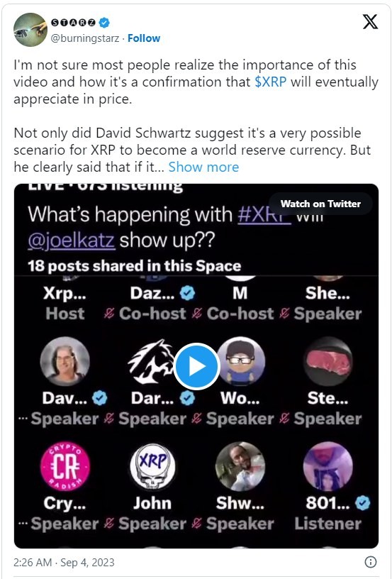Screen dimensions: 392x579
Task: Click the Watch on Twitter button
Action: point(320,204)
